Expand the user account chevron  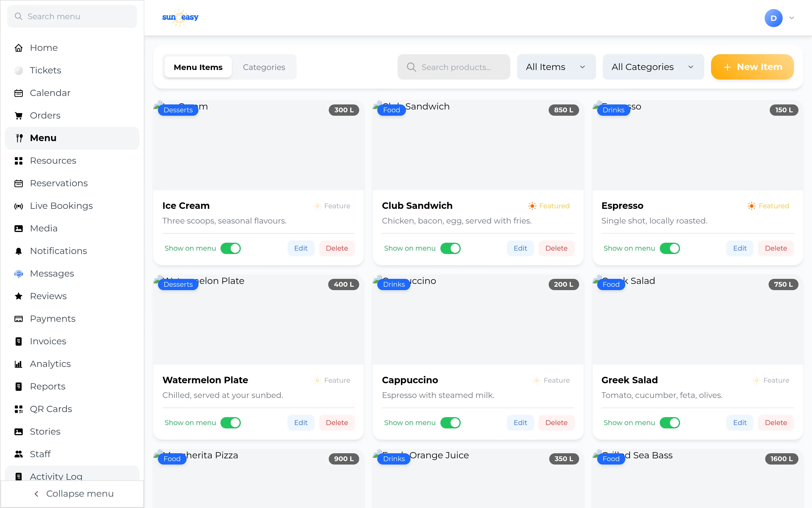[792, 18]
